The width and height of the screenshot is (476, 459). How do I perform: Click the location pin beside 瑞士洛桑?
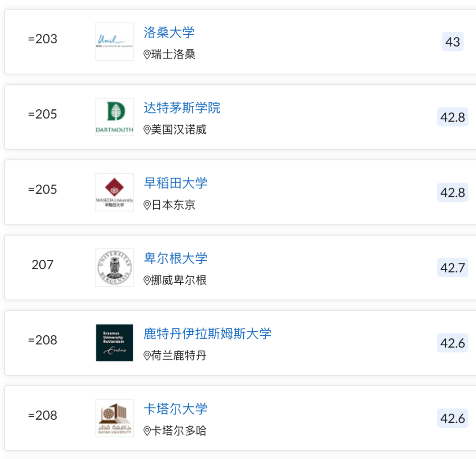pos(147,55)
